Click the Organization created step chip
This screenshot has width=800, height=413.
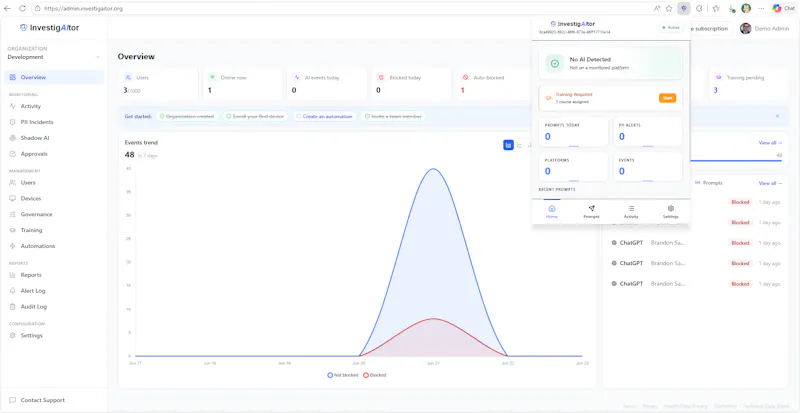pos(187,116)
